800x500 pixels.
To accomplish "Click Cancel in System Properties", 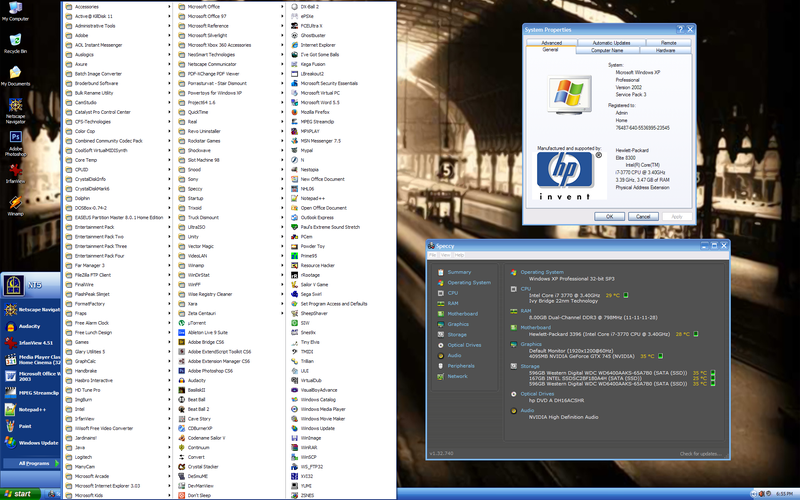I will [643, 217].
